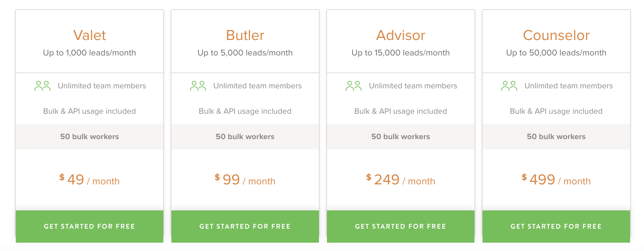This screenshot has width=644, height=251.
Task: Click the team members icon in Valet plan
Action: (x=42, y=86)
